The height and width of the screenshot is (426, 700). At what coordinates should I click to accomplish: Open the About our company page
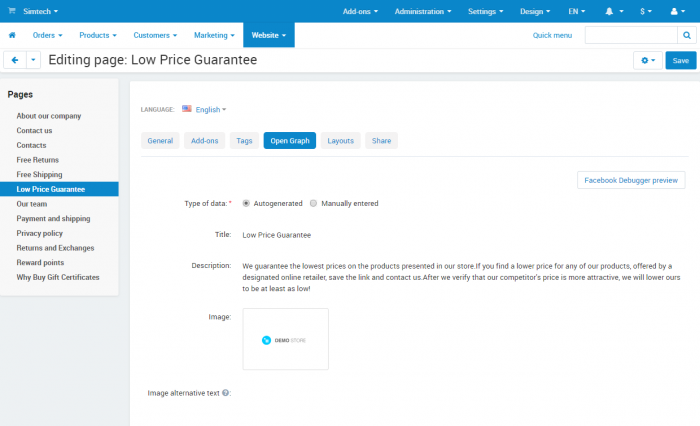tap(49, 116)
